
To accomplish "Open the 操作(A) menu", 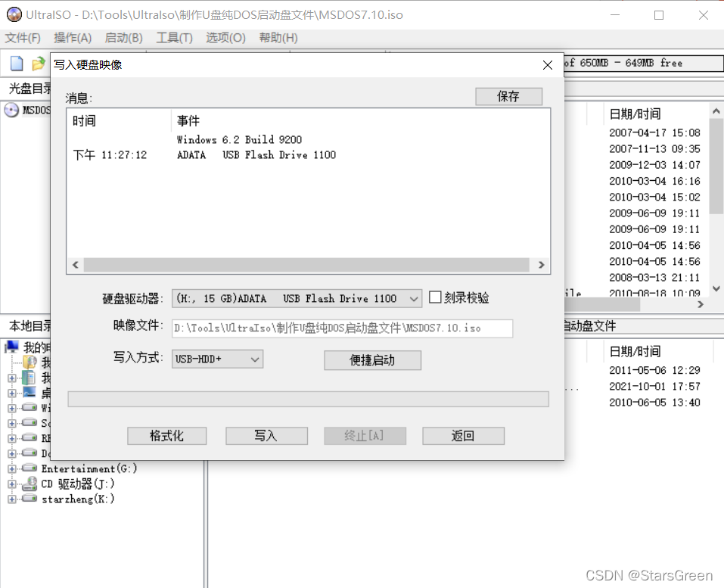I will (x=73, y=38).
